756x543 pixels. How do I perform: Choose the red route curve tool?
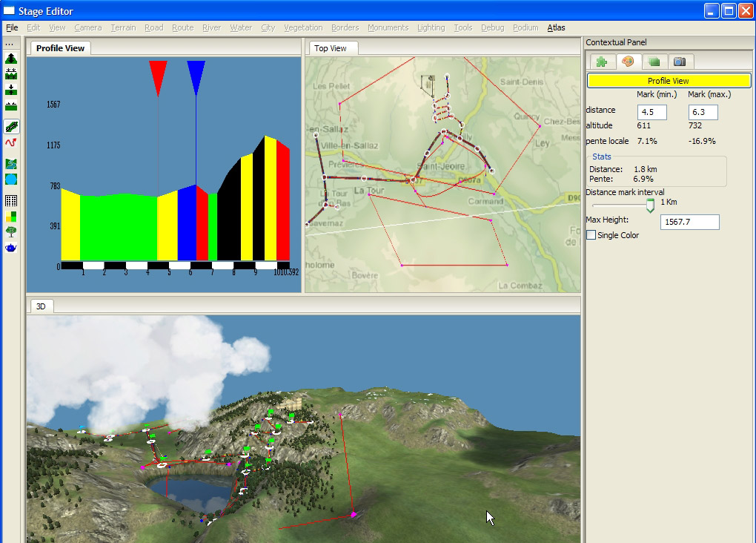11,142
